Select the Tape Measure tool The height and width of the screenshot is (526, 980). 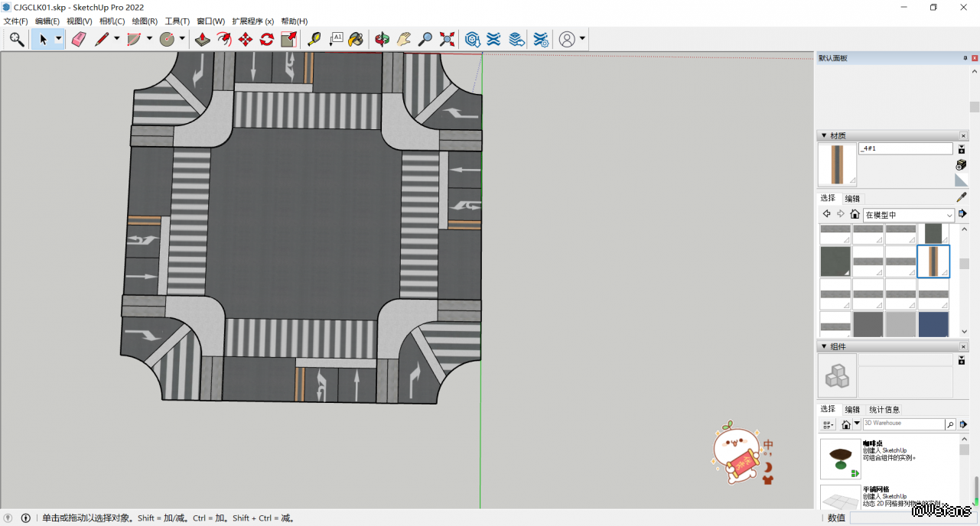pyautogui.click(x=314, y=40)
